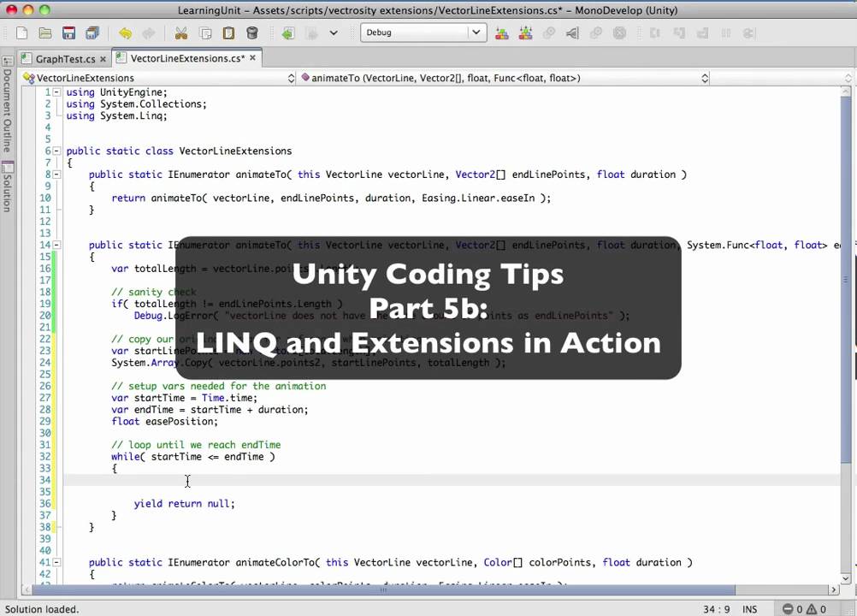Place cursor on empty line 34

click(x=452, y=480)
